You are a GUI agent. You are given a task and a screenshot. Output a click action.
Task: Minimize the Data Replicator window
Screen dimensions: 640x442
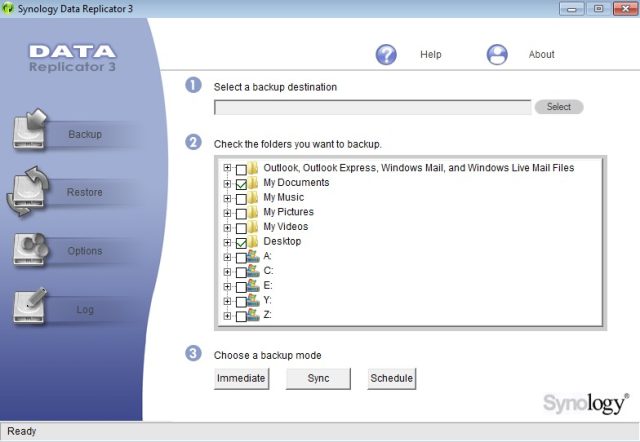pos(571,9)
